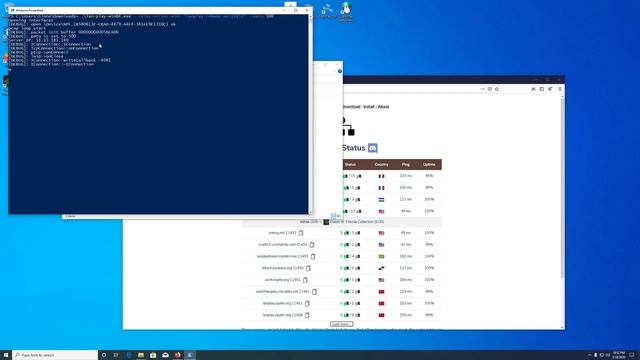Open the taskbar clock and date

click(619, 355)
